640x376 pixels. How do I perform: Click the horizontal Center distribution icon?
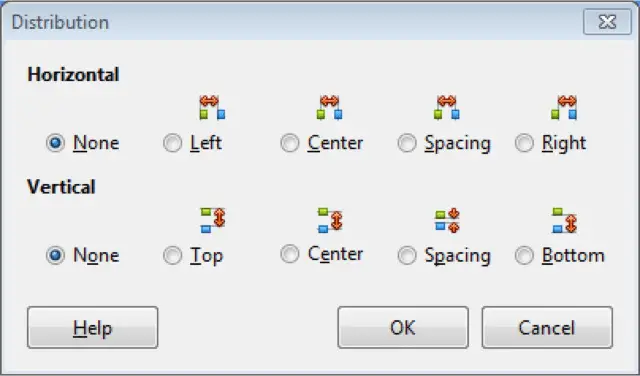pyautogui.click(x=329, y=107)
